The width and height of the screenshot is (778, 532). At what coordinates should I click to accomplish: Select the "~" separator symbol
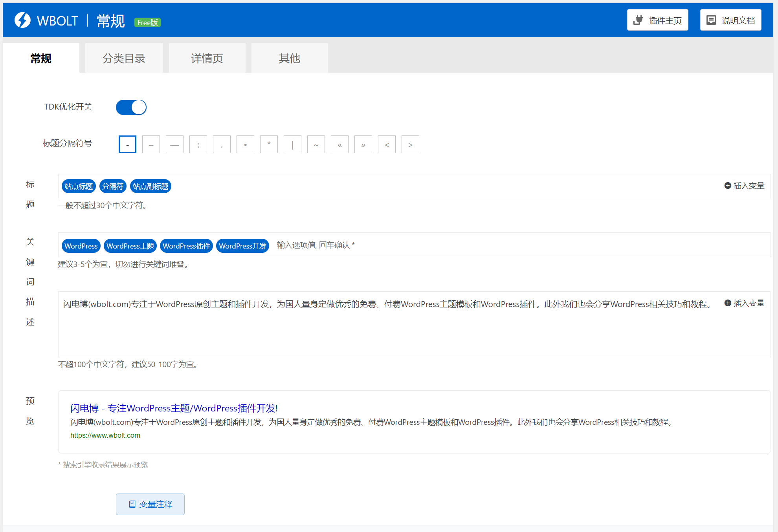(x=316, y=144)
